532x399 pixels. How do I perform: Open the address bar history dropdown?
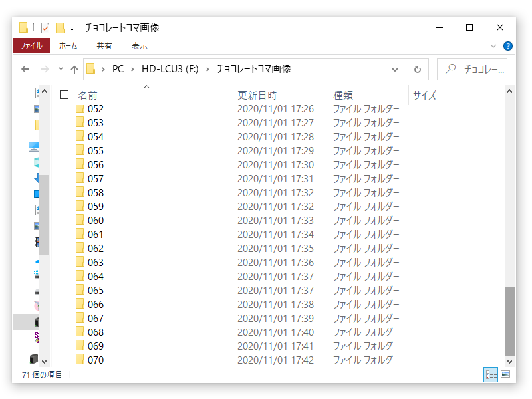click(395, 70)
